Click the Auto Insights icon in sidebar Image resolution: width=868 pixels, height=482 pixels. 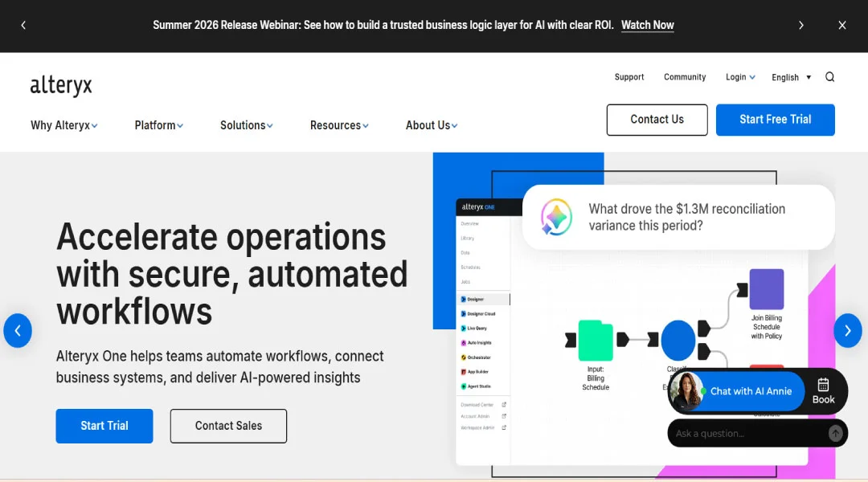tap(464, 342)
